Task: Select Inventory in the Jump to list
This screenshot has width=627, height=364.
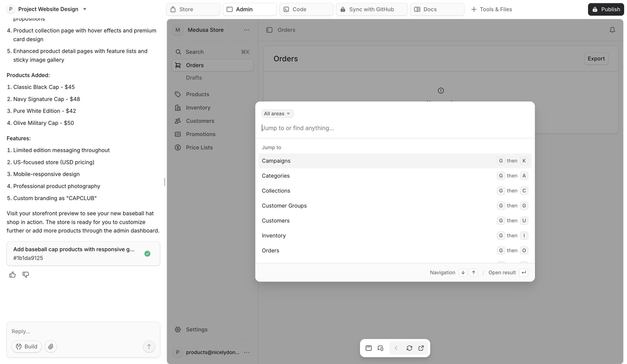Action: point(395,236)
